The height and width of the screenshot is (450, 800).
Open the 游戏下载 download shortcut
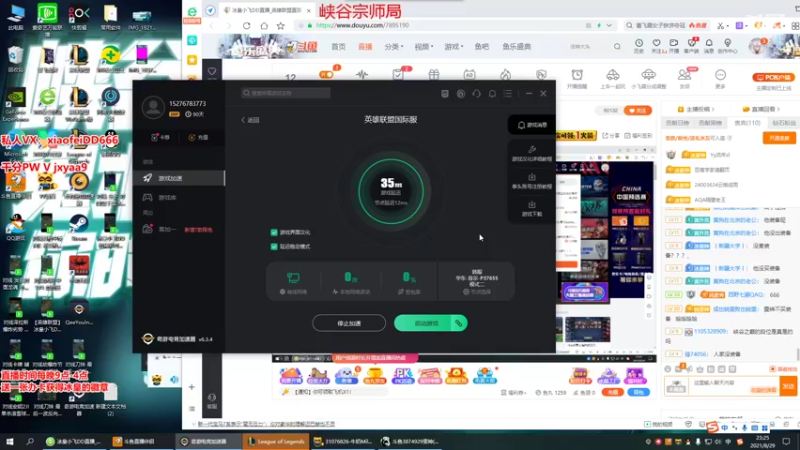532,209
